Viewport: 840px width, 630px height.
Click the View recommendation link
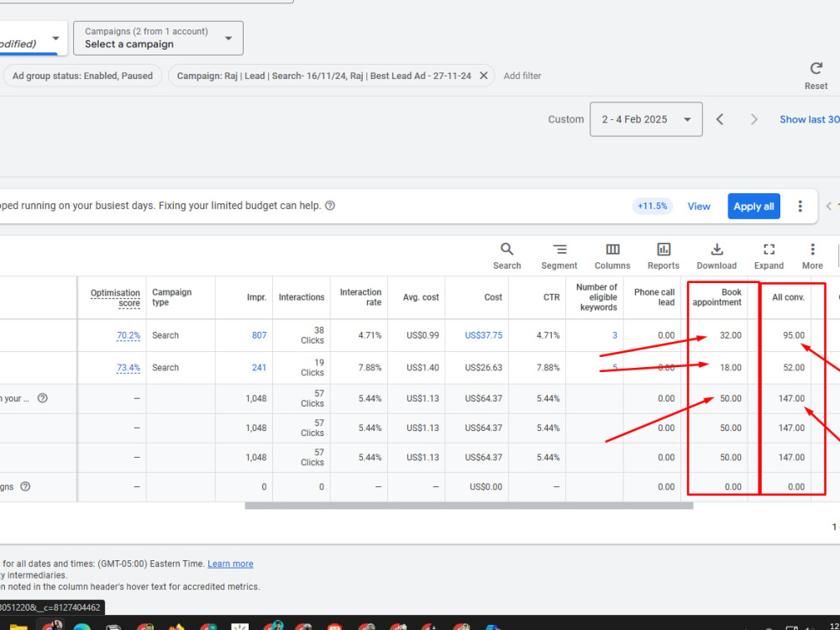699,207
